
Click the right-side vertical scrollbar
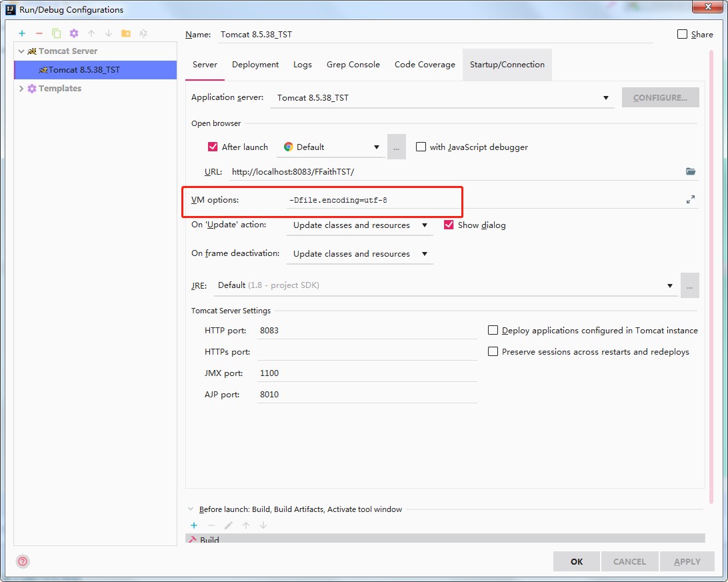711,277
